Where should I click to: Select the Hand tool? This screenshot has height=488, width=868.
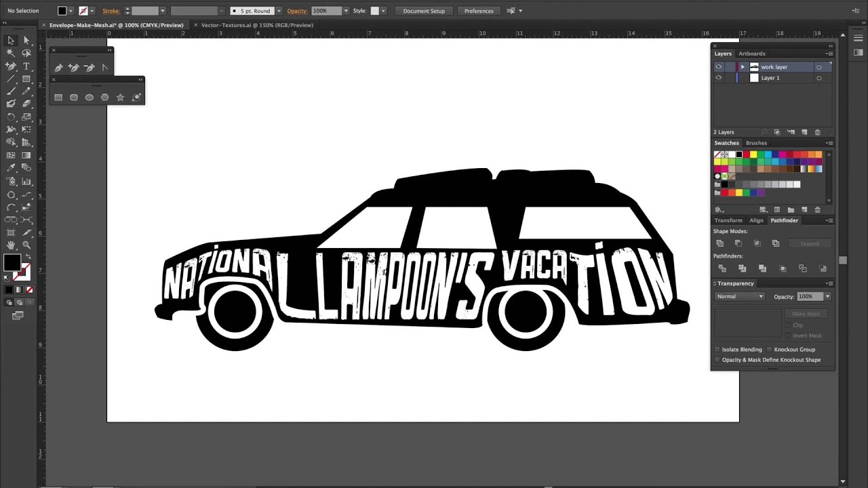point(11,245)
